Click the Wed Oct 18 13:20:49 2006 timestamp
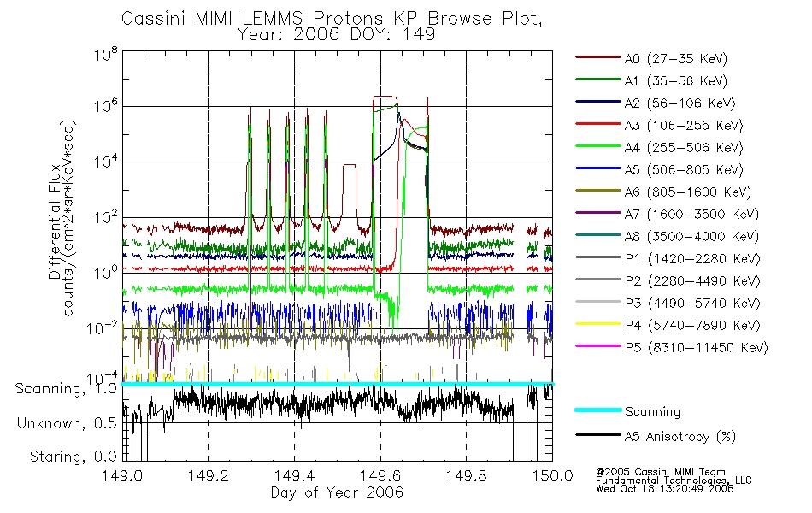The width and height of the screenshot is (812, 513). (x=665, y=489)
